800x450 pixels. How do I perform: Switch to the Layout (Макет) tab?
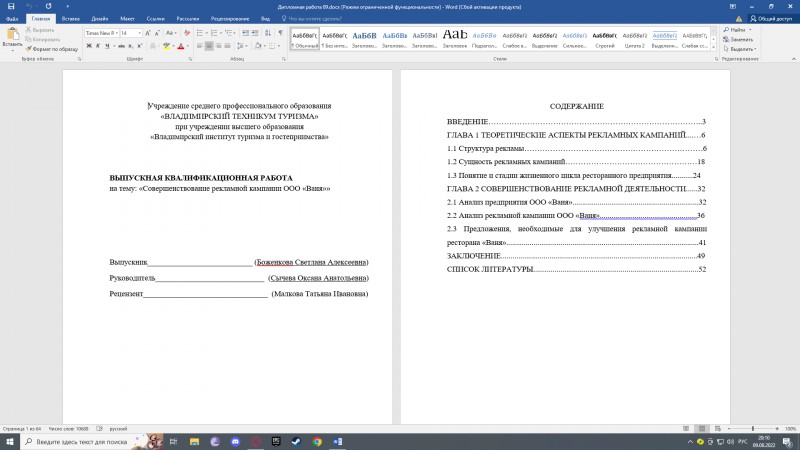tap(127, 18)
